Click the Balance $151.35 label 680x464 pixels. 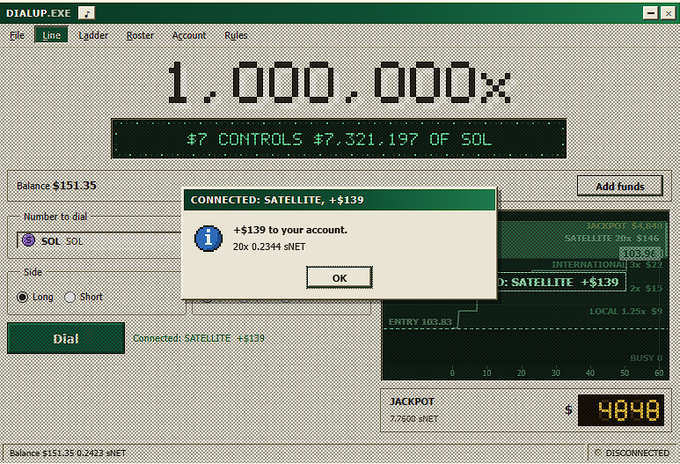56,186
